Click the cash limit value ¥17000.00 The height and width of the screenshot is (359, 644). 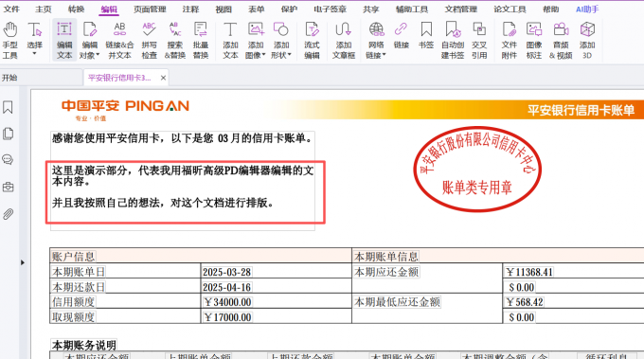pos(227,317)
